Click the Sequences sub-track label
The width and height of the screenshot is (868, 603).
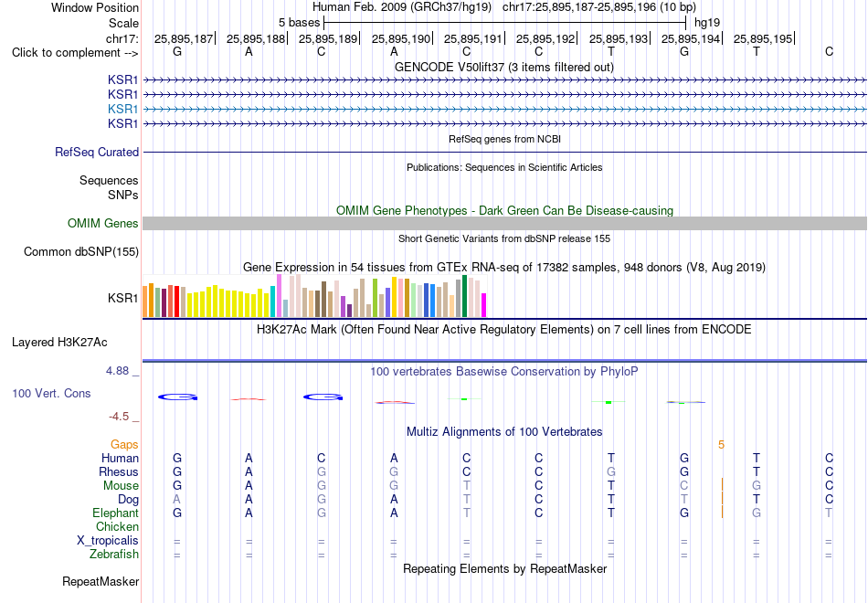pos(109,181)
